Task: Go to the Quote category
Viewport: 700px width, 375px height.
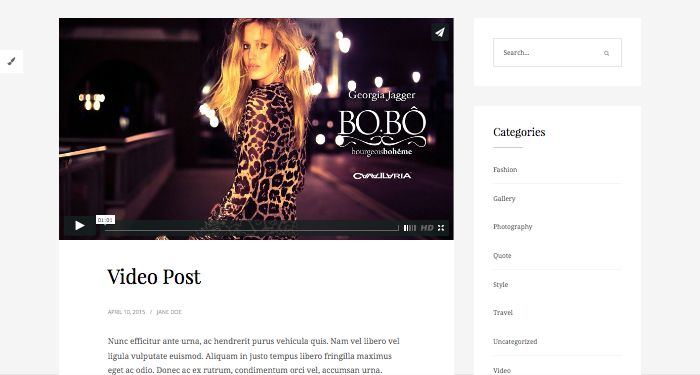Action: coord(502,256)
